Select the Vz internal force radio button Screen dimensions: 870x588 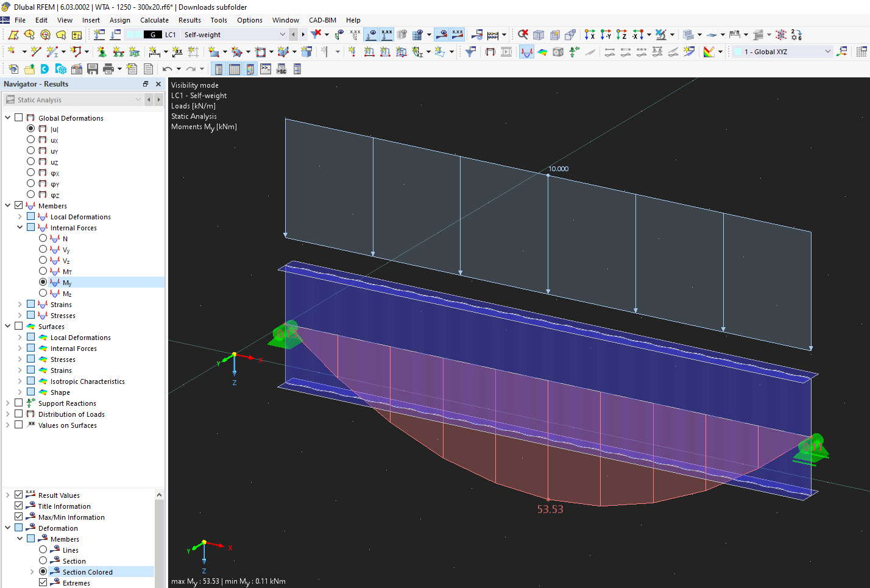click(x=43, y=260)
